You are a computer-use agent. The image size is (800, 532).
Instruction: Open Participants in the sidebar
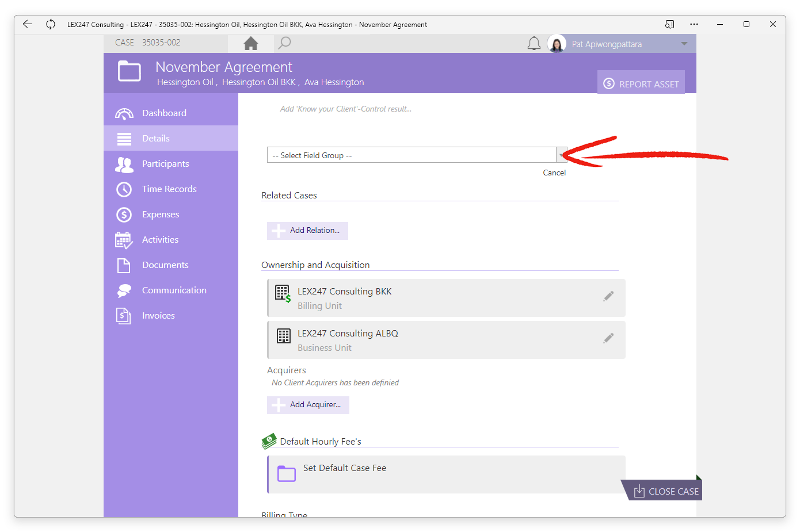tap(171, 164)
